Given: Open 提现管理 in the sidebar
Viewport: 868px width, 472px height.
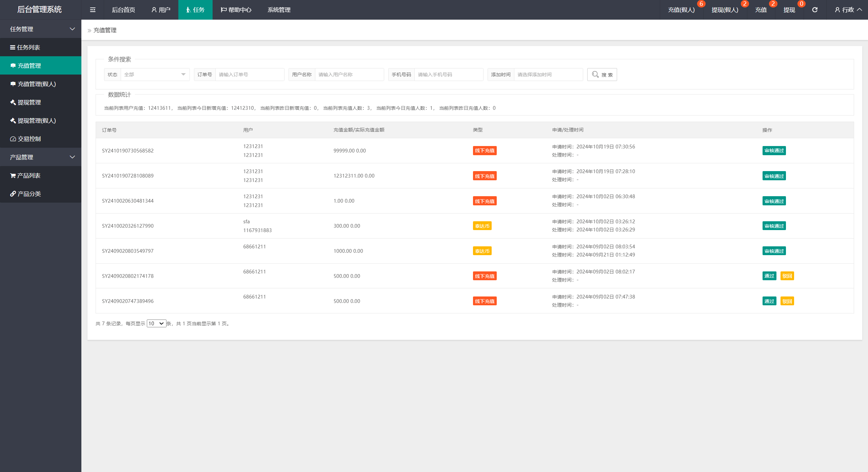Looking at the screenshot, I should pyautogui.click(x=41, y=102).
